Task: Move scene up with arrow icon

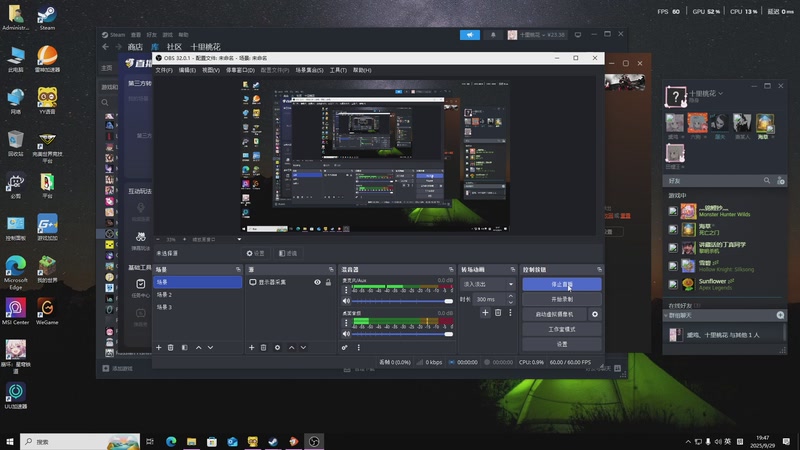Action: (198, 347)
